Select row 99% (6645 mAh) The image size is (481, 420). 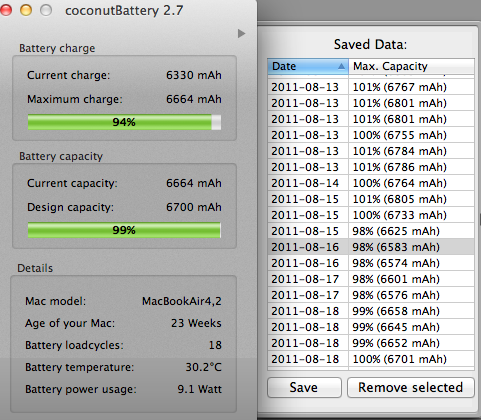click(371, 327)
